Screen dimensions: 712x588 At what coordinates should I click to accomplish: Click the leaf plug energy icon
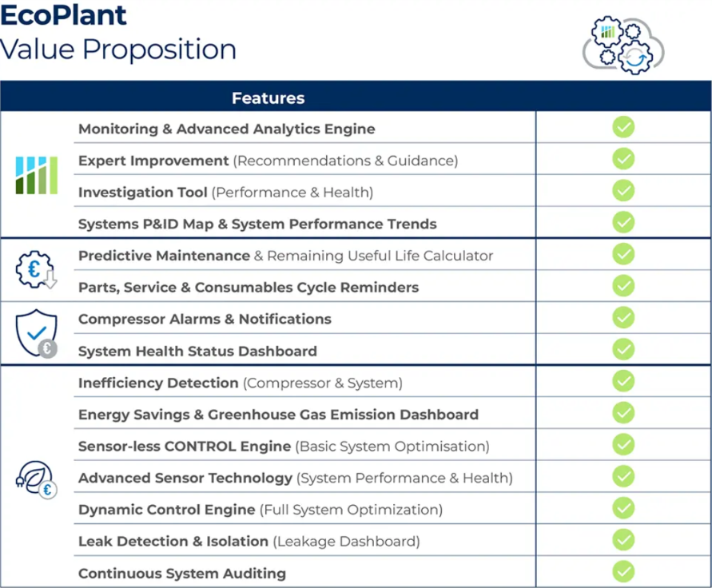[x=37, y=478]
